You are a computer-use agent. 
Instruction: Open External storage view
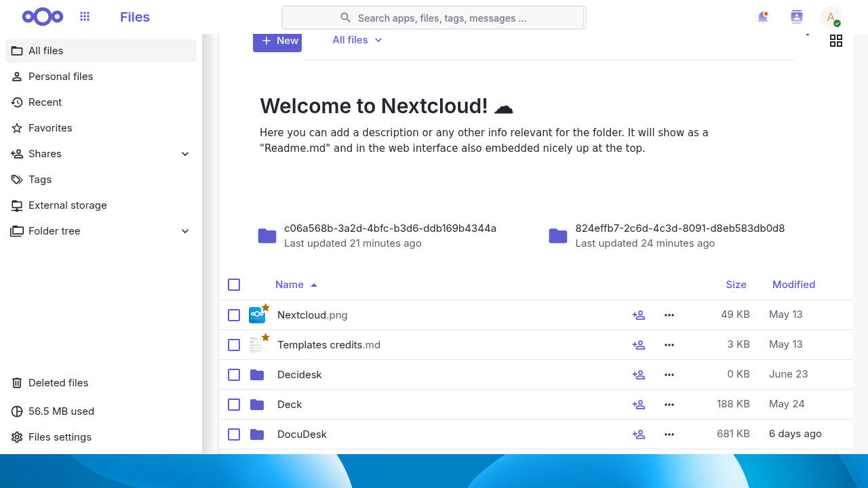101,205
